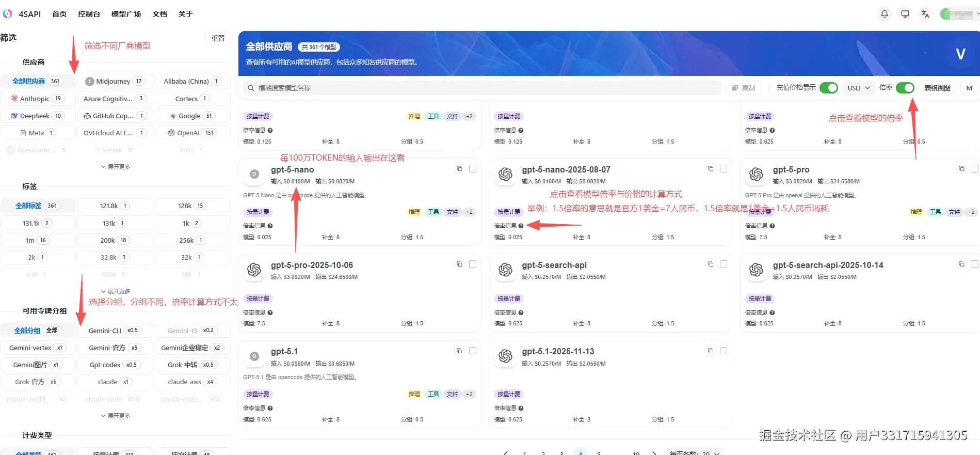This screenshot has width=980, height=455.
Task: Click the 倍率信息 help icon on gpt-5-nano-2025-08-07 card
Action: (521, 226)
